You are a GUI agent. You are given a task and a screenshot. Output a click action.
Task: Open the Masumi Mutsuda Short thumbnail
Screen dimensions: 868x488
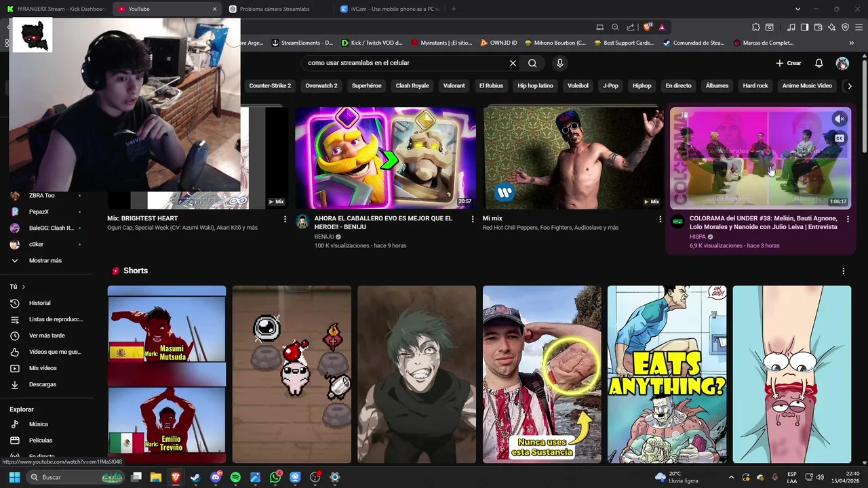(167, 374)
